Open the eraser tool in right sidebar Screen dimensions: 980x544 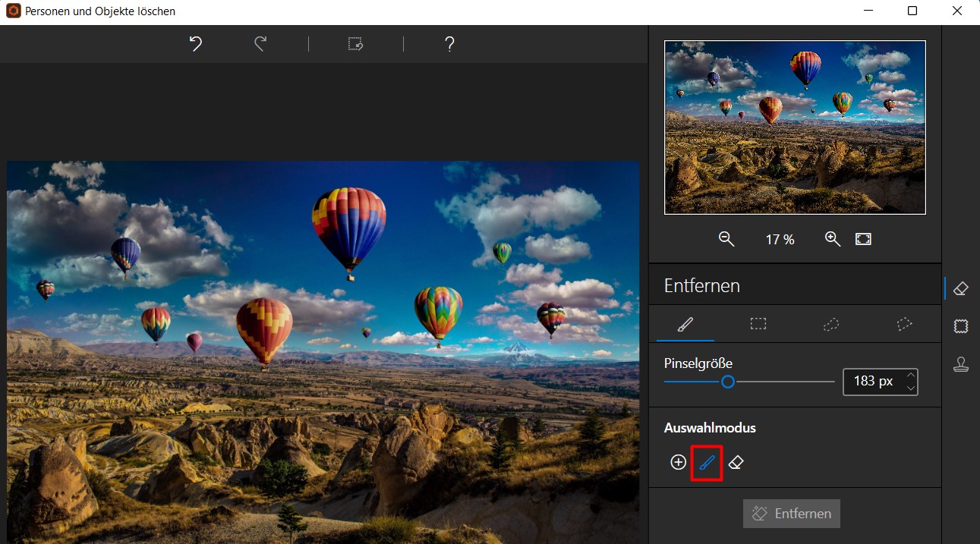[x=960, y=288]
